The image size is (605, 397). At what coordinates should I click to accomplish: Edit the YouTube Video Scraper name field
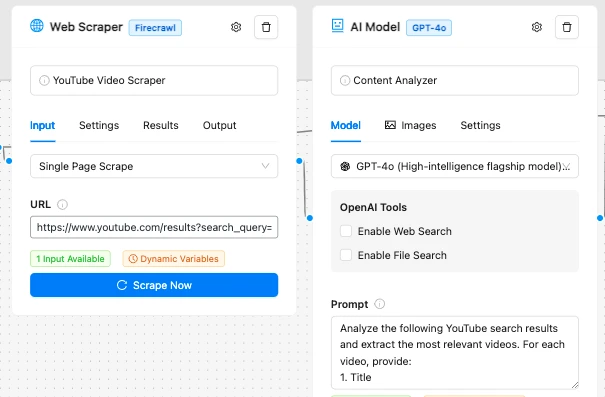(154, 80)
